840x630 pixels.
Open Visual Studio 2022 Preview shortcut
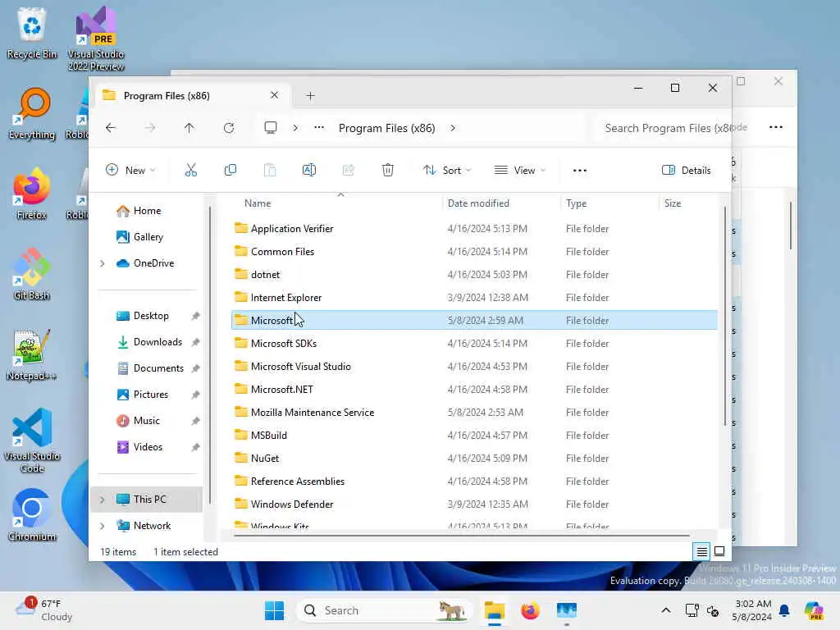96,39
